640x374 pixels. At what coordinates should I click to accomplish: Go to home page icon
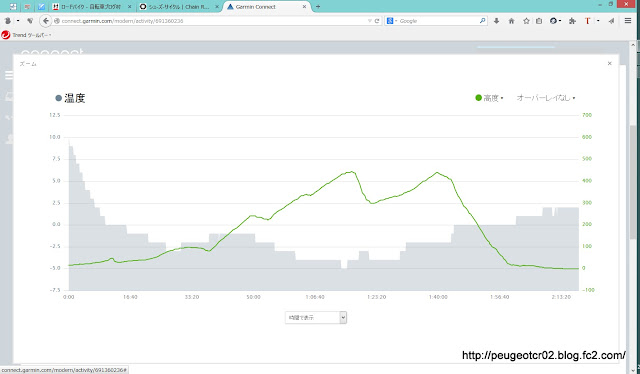click(x=511, y=21)
